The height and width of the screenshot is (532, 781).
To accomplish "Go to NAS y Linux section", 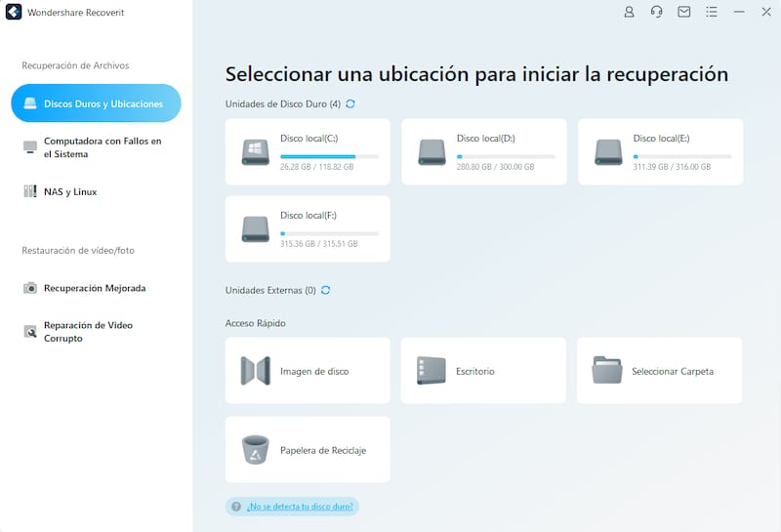I will click(70, 192).
